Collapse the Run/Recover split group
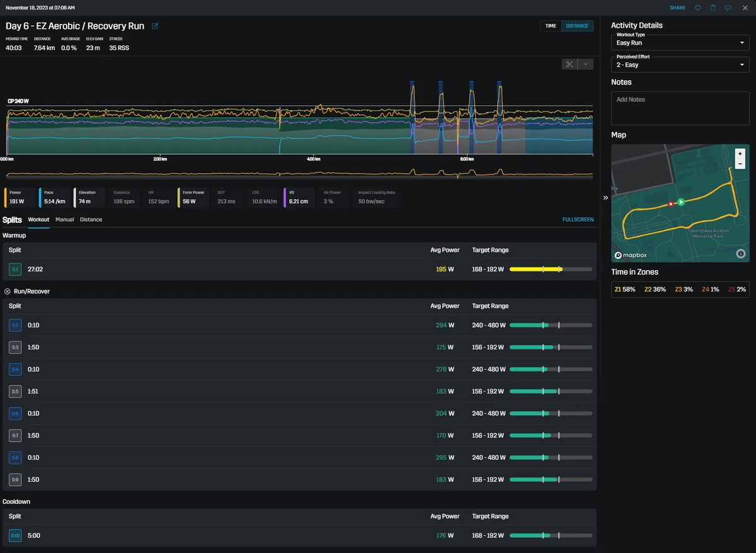The width and height of the screenshot is (756, 553). pos(8,292)
